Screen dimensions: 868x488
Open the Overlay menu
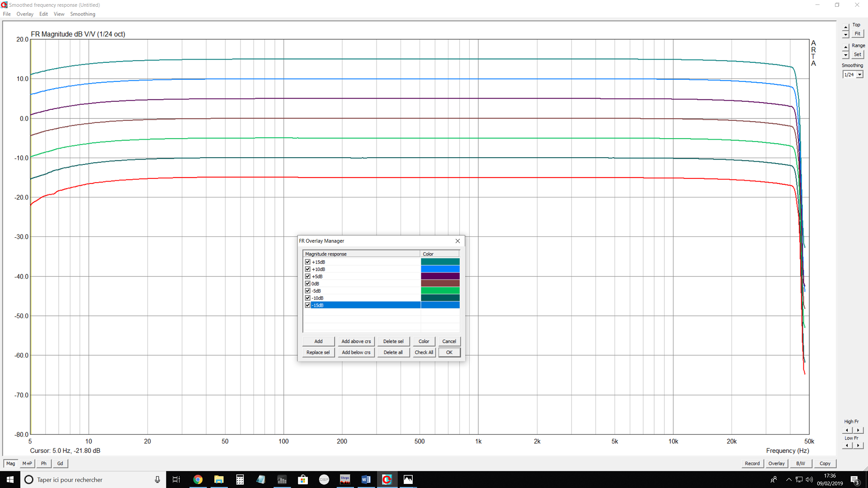click(25, 14)
